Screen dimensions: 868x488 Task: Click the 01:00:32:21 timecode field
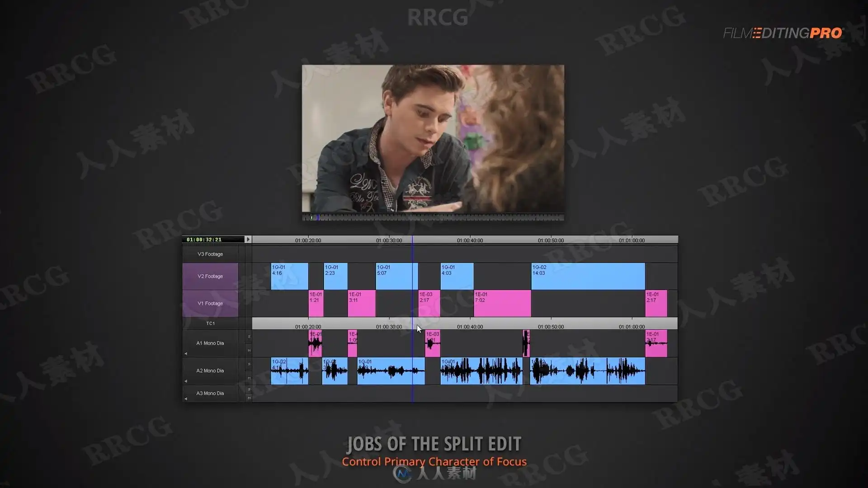(x=204, y=239)
